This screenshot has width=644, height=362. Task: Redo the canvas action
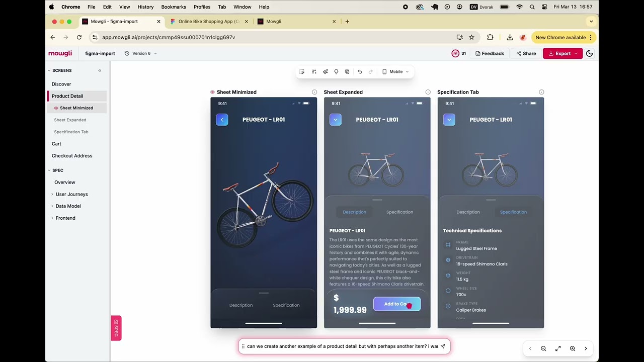point(371,72)
